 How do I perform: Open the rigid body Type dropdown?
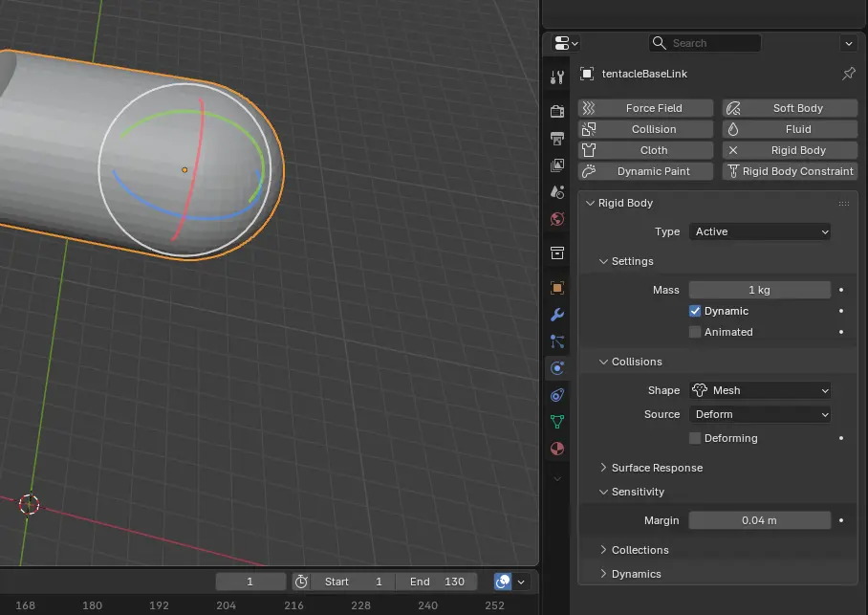pos(760,231)
